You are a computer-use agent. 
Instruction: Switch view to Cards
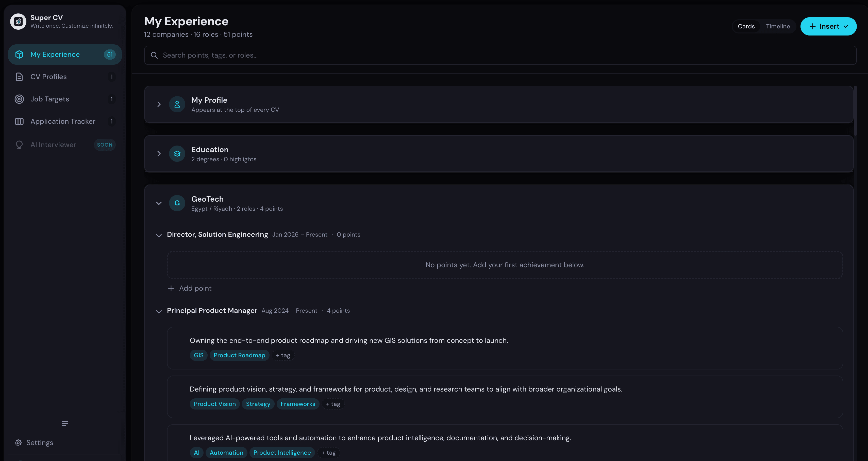tap(746, 26)
